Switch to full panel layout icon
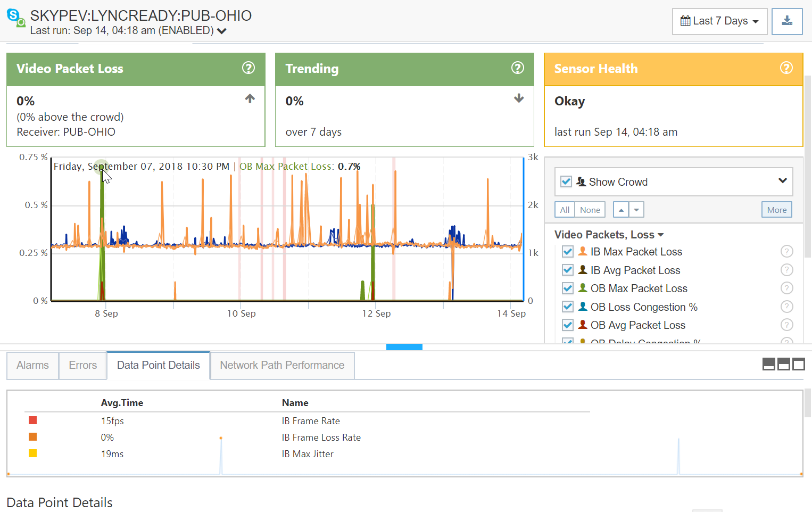Viewport: 812px width, 512px height. click(x=799, y=364)
